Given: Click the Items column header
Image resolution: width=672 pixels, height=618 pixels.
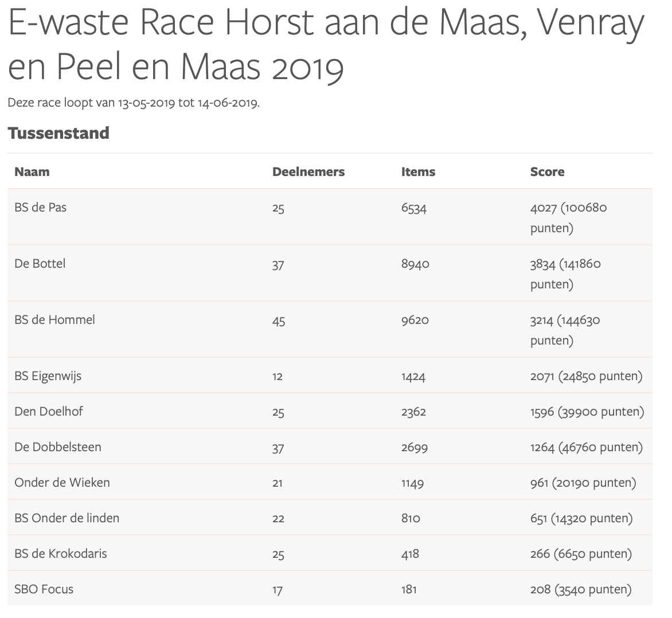Looking at the screenshot, I should pyautogui.click(x=418, y=172).
